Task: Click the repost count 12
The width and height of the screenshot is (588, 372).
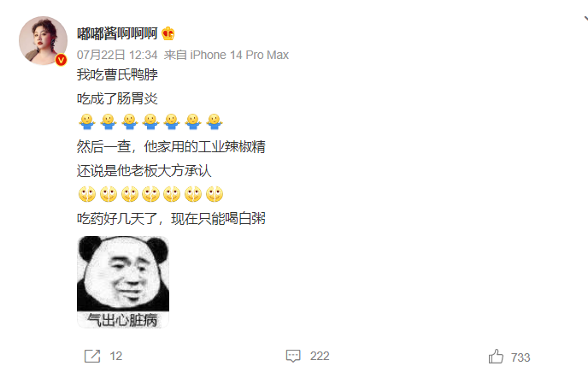Action: (x=116, y=356)
